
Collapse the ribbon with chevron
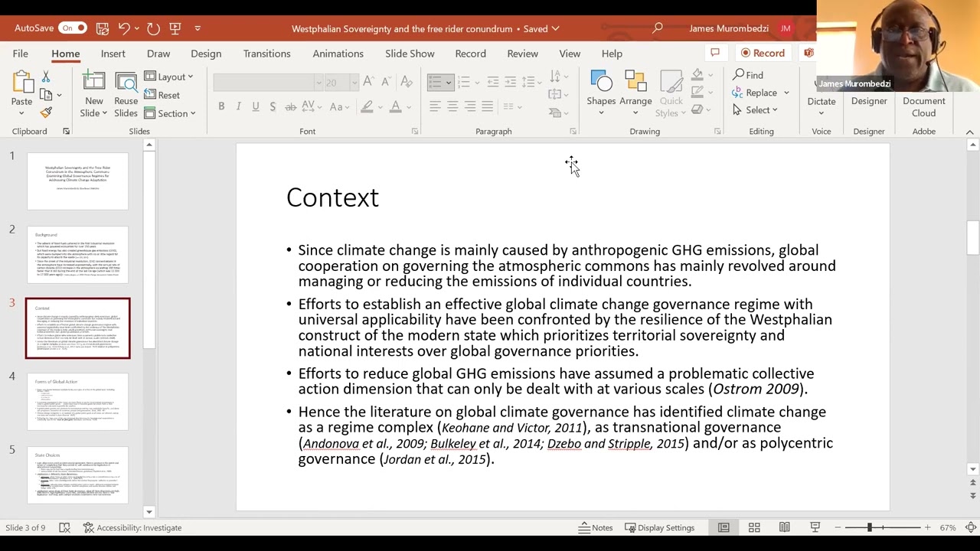point(969,132)
